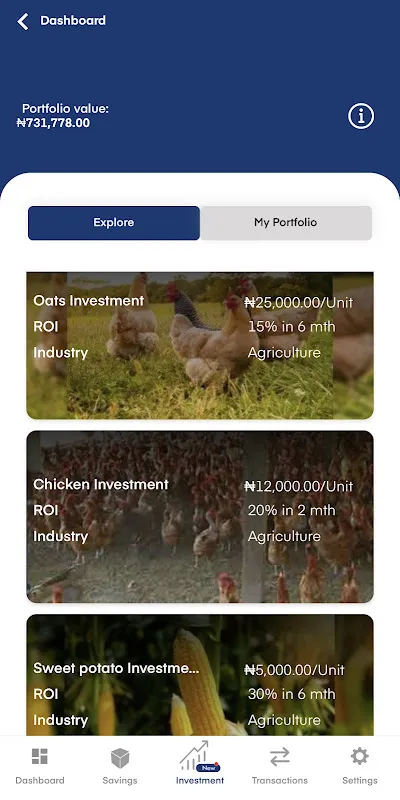Select the Transactions label in navigation
This screenshot has height=800, width=400.
coord(280,781)
